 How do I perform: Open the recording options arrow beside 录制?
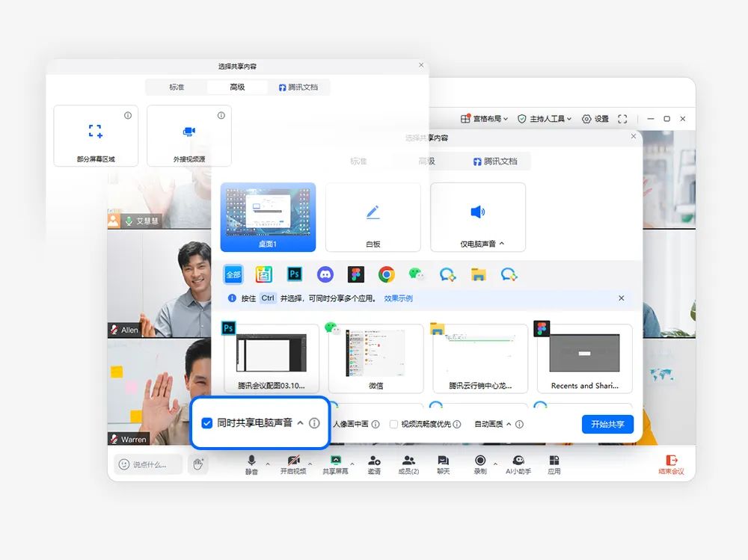pos(495,464)
